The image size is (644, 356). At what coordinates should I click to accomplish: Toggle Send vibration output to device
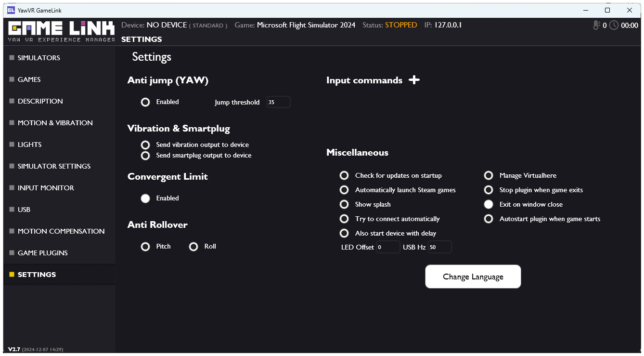[145, 145]
